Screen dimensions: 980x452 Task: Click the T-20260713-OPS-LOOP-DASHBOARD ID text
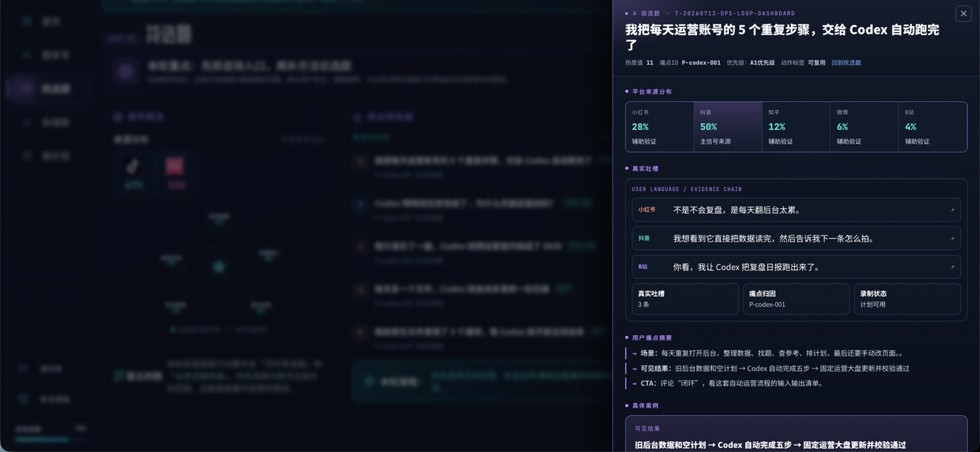pos(735,13)
